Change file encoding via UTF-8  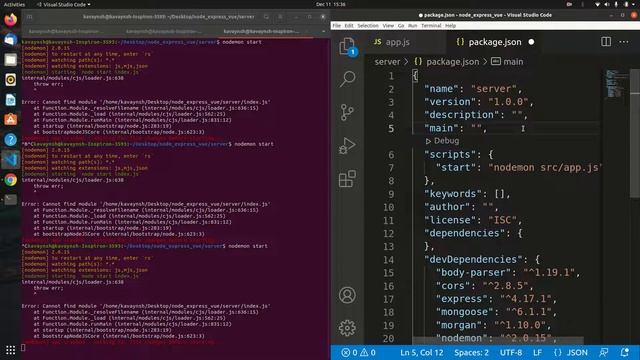point(511,352)
